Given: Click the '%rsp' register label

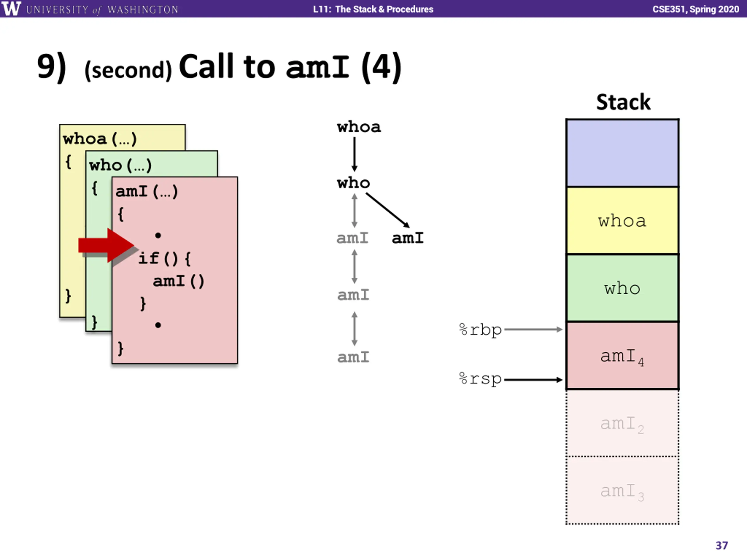Looking at the screenshot, I should point(481,379).
